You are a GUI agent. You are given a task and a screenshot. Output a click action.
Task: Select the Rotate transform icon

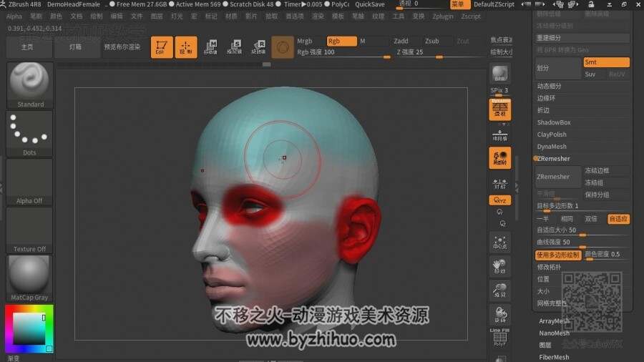[x=259, y=47]
